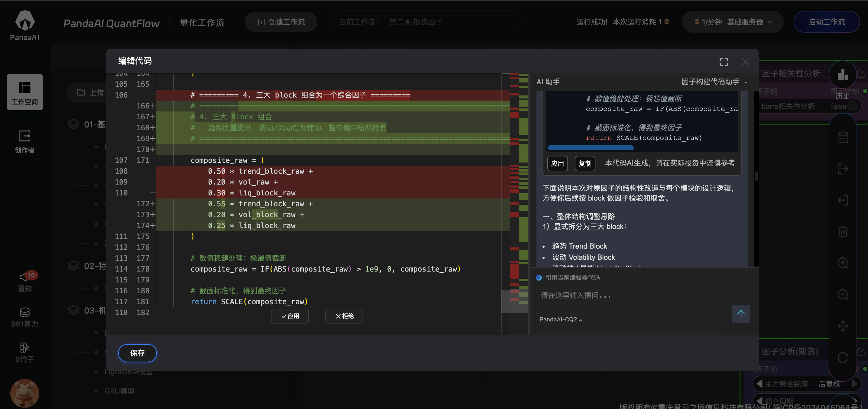Open the PandaAI-CQ2 model selector
868x409 pixels.
coord(561,319)
